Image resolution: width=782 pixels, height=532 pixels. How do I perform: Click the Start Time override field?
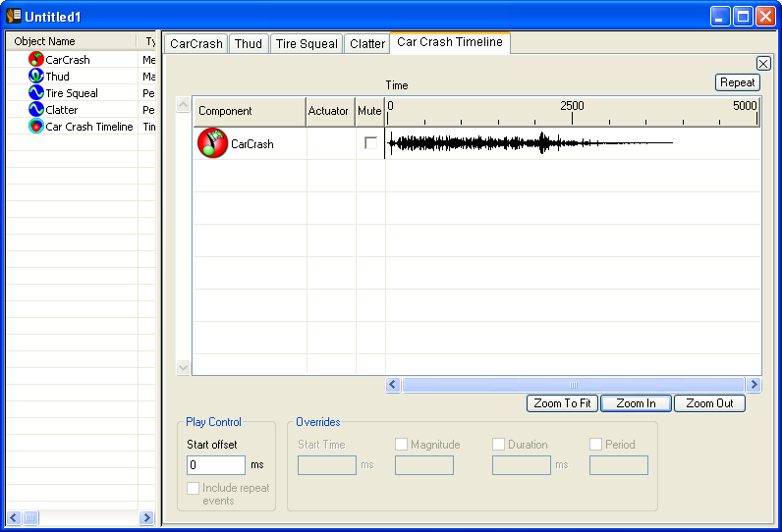coord(327,465)
